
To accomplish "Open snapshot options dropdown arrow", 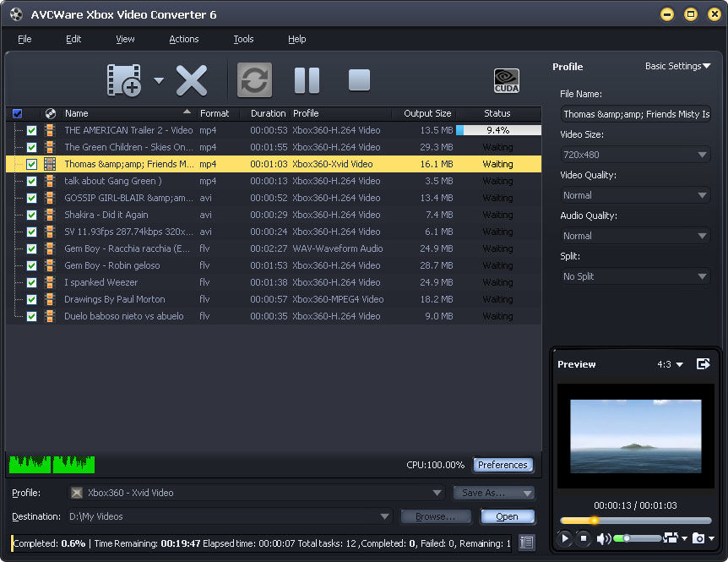I will pyautogui.click(x=712, y=538).
